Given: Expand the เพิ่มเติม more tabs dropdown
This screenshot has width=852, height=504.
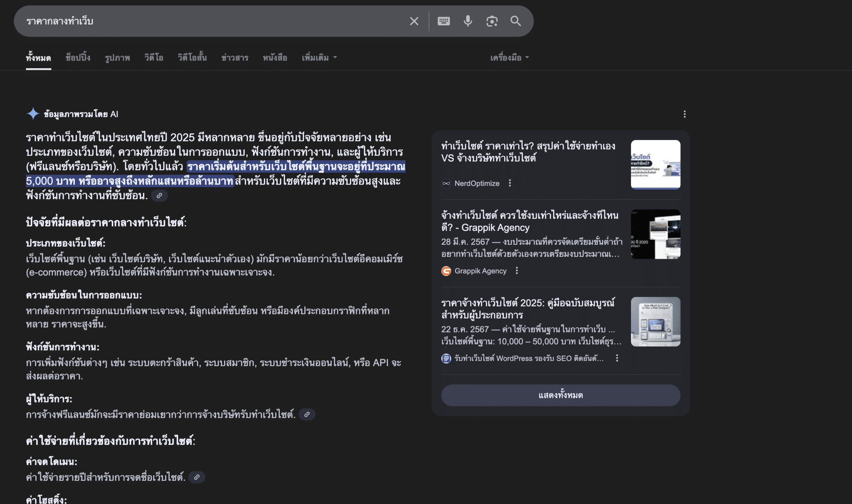Looking at the screenshot, I should (319, 58).
